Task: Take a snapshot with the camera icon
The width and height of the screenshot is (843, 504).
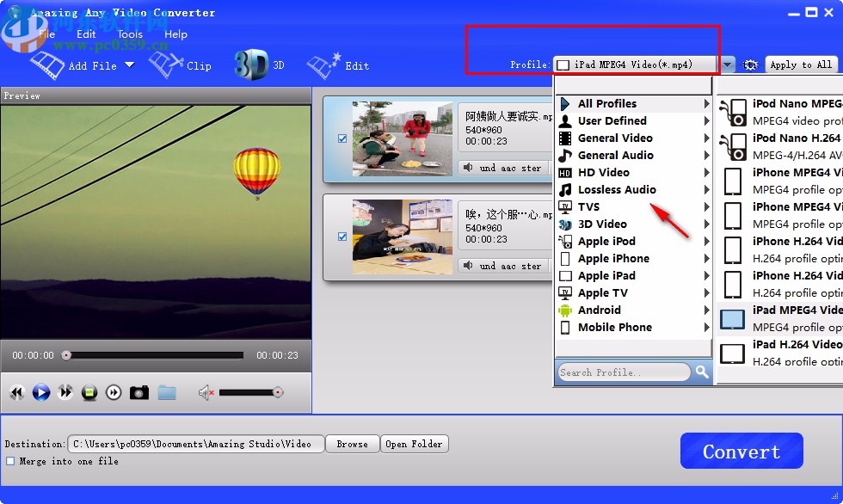Action: 138,391
